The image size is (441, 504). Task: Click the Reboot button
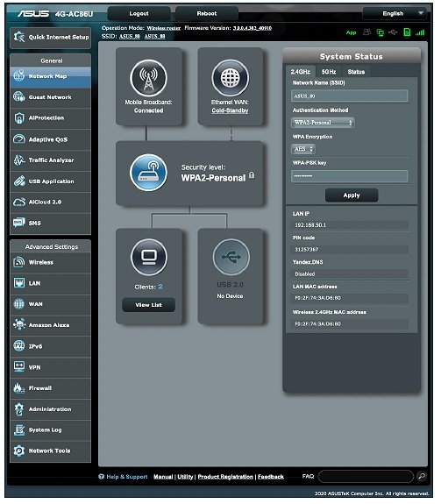click(x=207, y=13)
